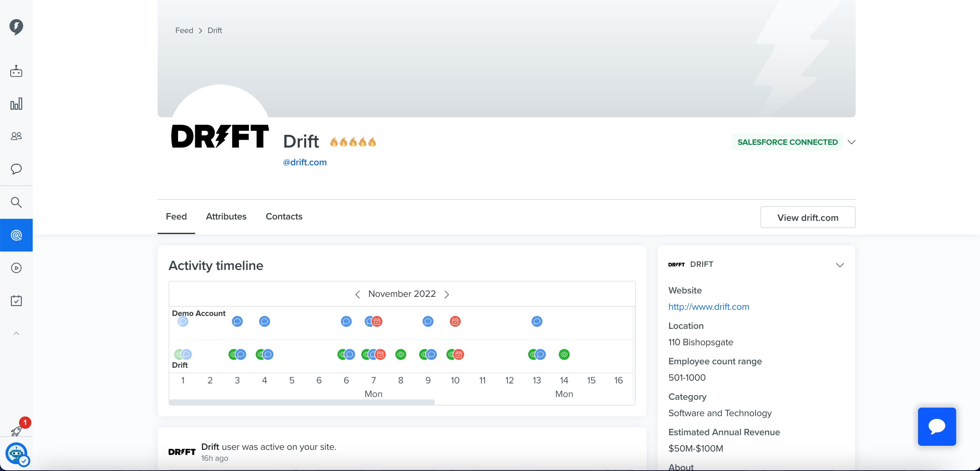This screenshot has width=980, height=471.
Task: Open the Drift logo home icon
Action: click(x=16, y=27)
